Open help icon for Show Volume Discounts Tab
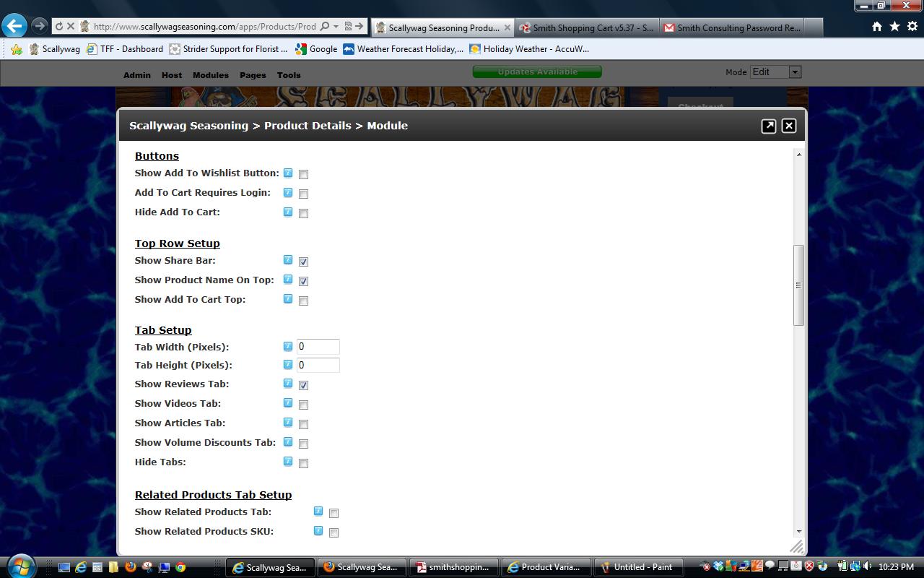This screenshot has height=578, width=924. click(x=288, y=441)
